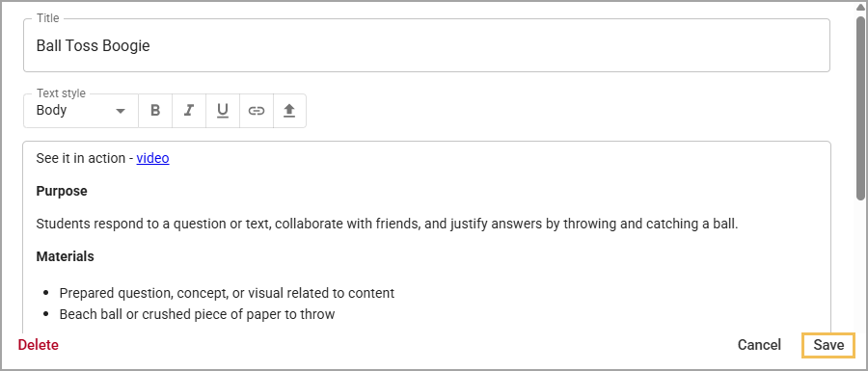This screenshot has height=371, width=868.
Task: Place cursor on the Materials heading
Action: (65, 256)
